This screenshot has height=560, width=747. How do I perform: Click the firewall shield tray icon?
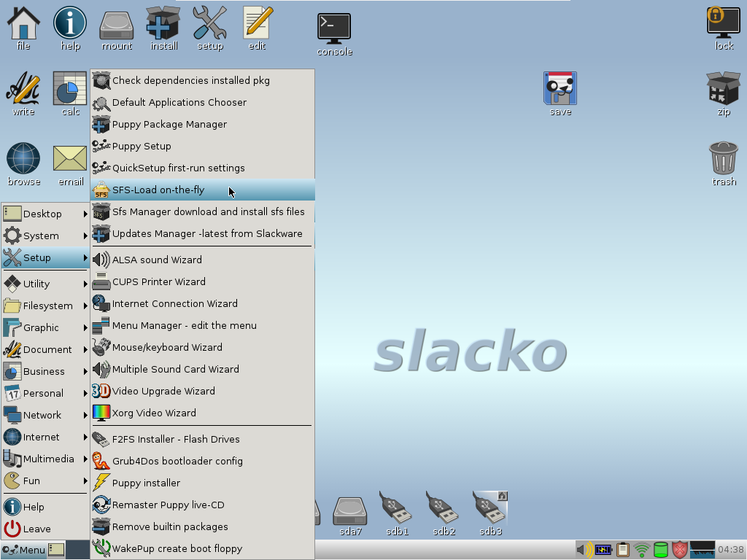(681, 550)
